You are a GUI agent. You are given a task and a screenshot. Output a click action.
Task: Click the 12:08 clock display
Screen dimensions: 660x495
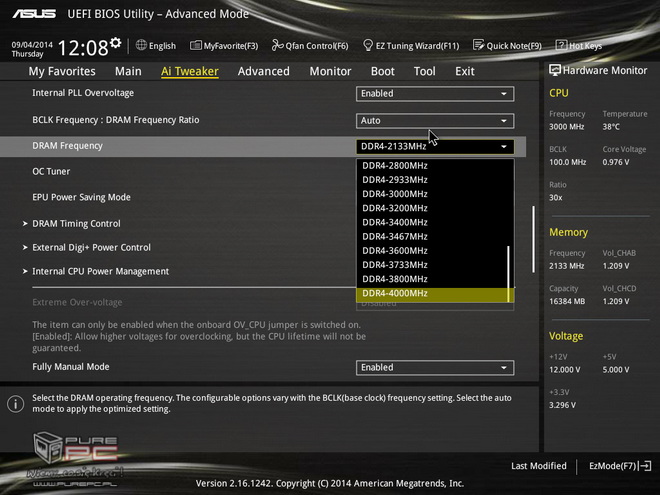82,48
